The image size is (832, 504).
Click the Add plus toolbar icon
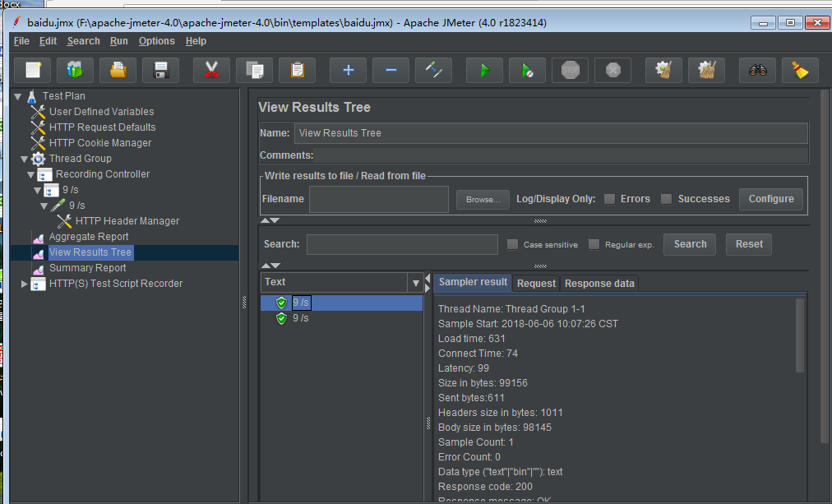coord(348,71)
